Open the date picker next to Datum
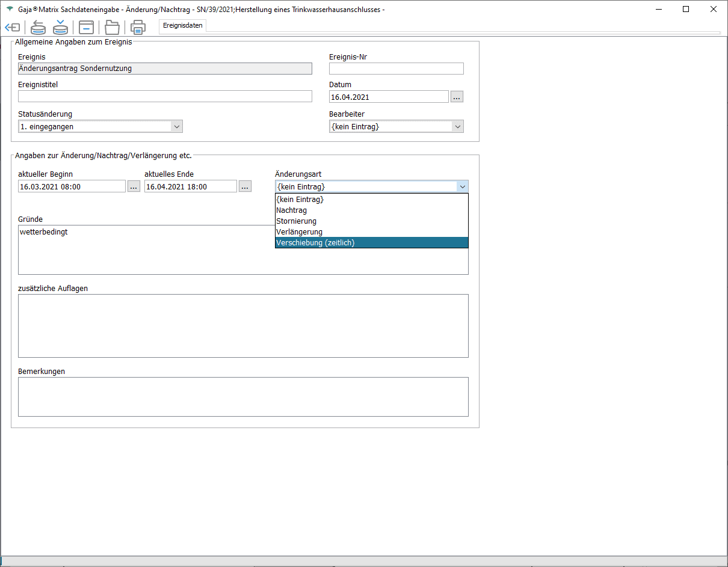Screen dimensions: 728x567 [x=457, y=97]
